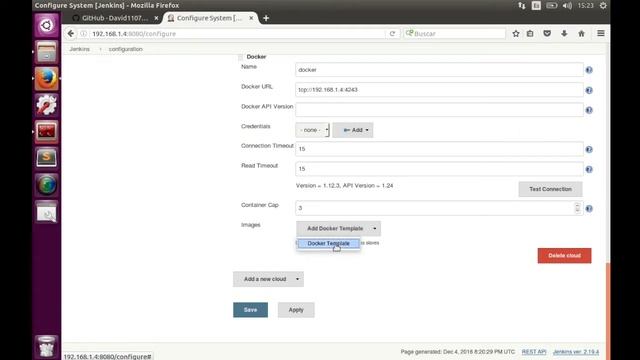Open help for Docker API Version
The height and width of the screenshot is (360, 640).
pos(589,110)
